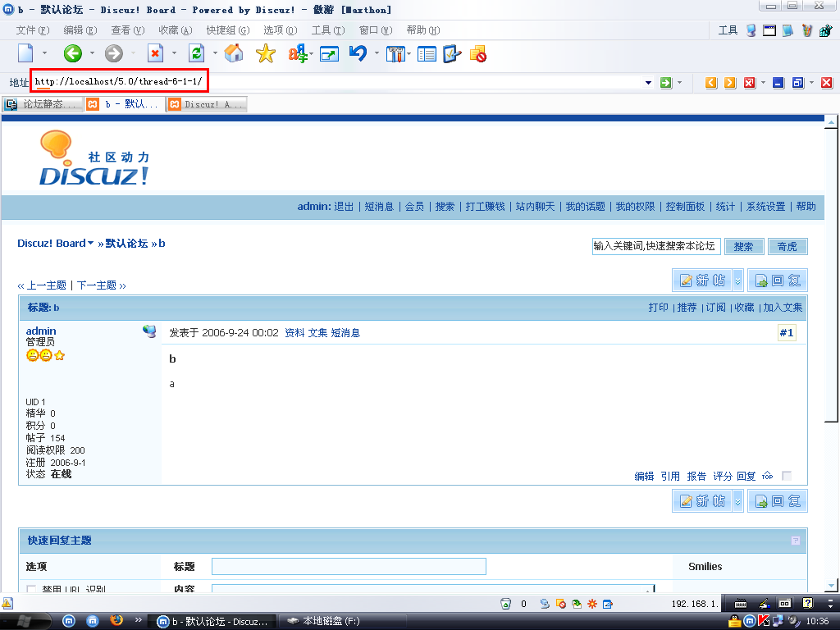Click the popup blocker toolbar icon
The height and width of the screenshot is (630, 840).
[x=478, y=53]
